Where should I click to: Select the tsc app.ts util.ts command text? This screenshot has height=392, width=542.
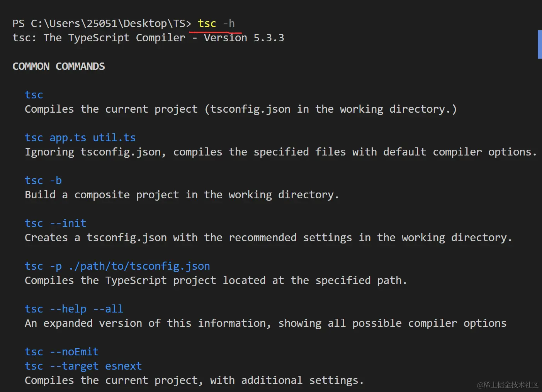pyautogui.click(x=80, y=137)
